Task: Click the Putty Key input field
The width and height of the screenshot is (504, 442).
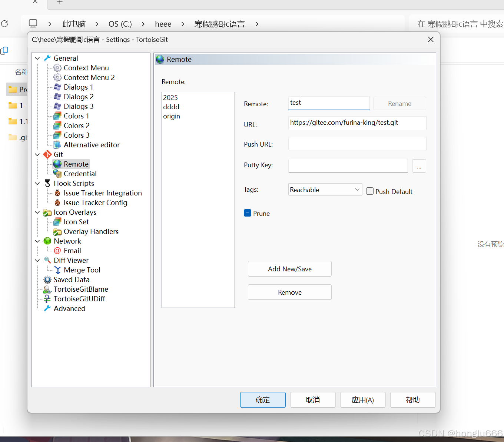Action: [348, 166]
